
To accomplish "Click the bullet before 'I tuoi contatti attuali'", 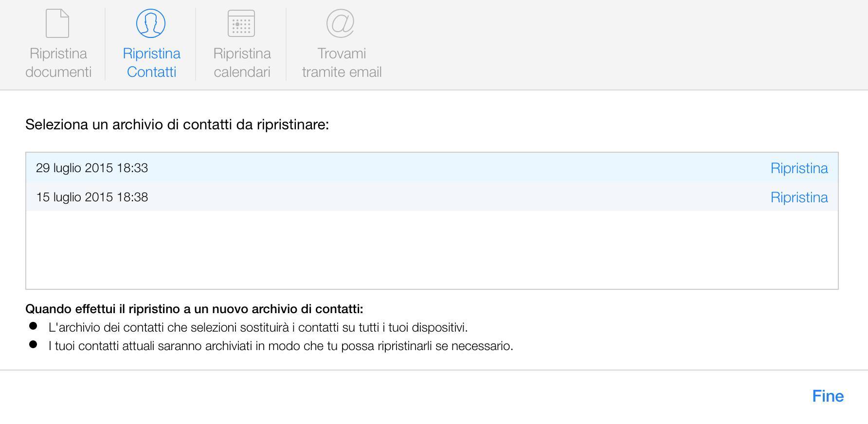I will point(33,344).
